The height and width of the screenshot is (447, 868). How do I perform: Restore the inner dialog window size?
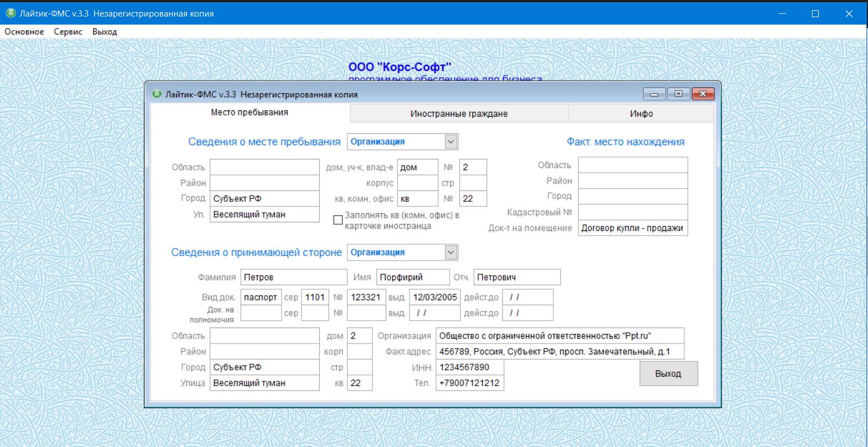tap(678, 94)
